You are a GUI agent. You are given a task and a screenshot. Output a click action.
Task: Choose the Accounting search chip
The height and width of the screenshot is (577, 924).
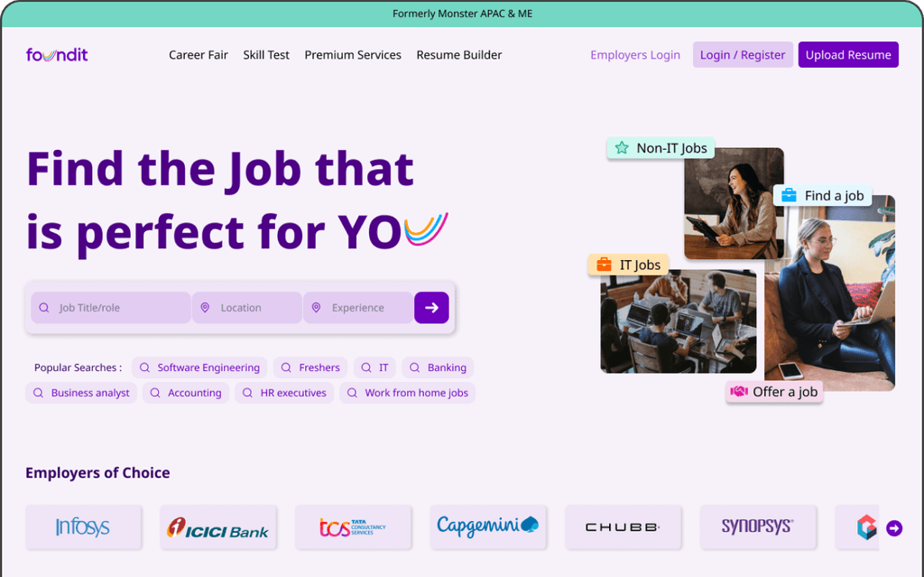186,393
